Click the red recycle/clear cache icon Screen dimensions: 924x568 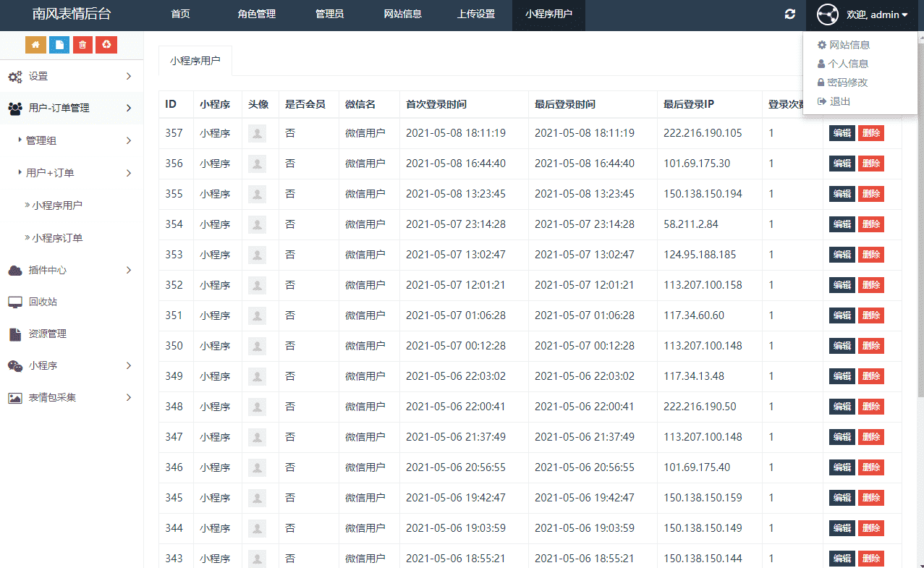106,44
